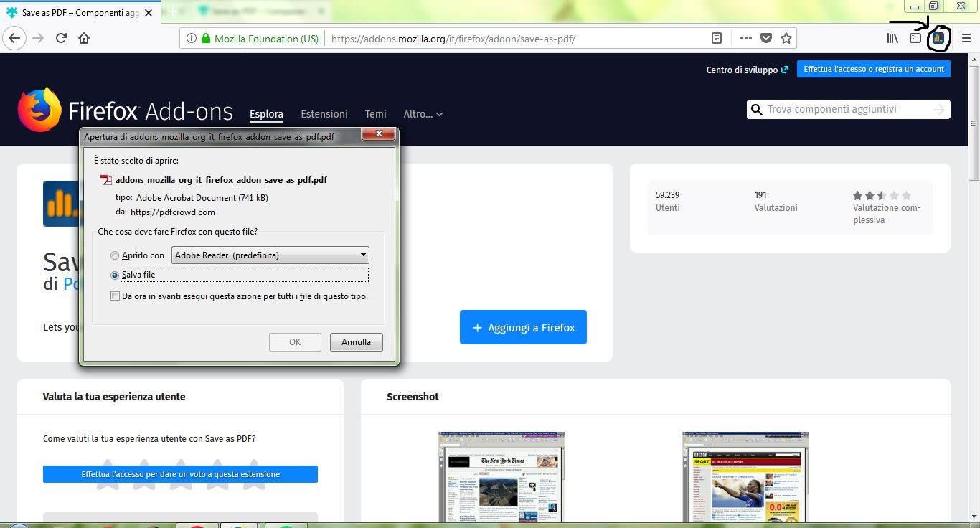Viewport: 980px width, 528px height.
Task: Check 'Da ora in avanti esegui questa azione'
Action: (x=116, y=296)
